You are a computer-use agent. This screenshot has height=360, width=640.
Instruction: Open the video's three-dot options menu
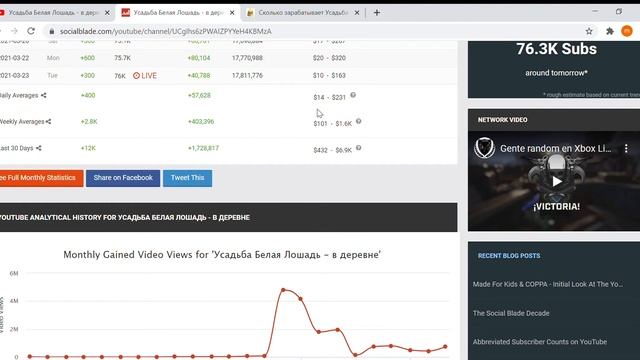[x=626, y=149]
